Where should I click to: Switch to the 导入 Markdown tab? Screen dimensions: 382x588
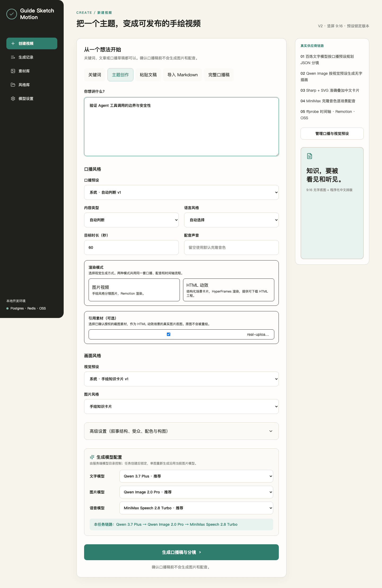(x=183, y=75)
